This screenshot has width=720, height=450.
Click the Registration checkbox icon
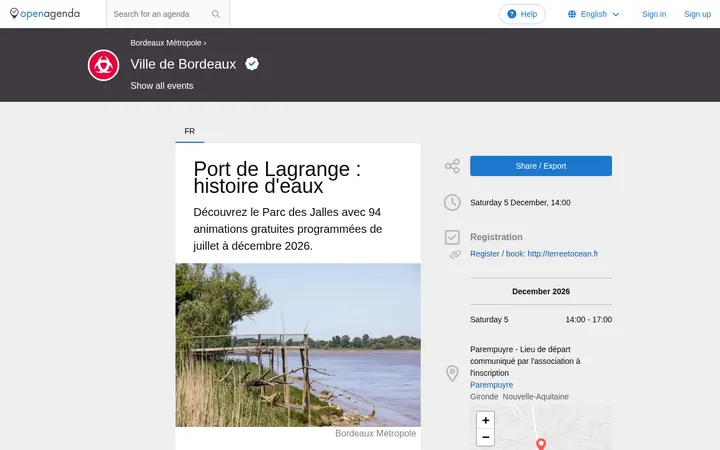point(452,237)
